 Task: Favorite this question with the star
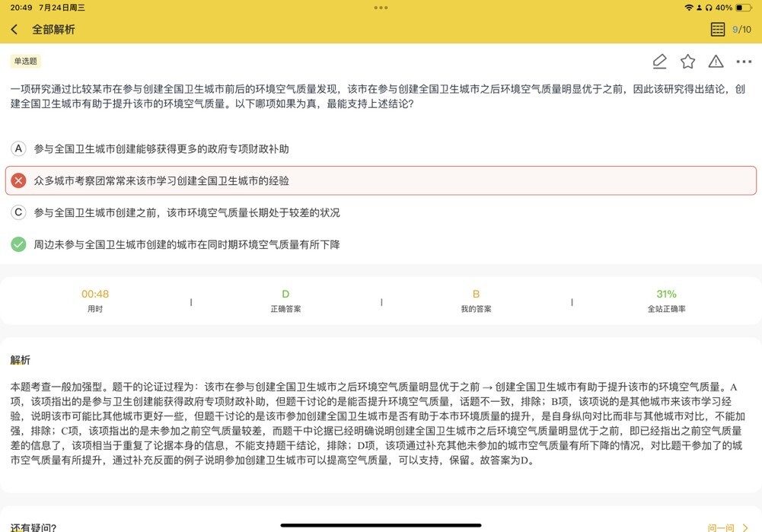687,62
